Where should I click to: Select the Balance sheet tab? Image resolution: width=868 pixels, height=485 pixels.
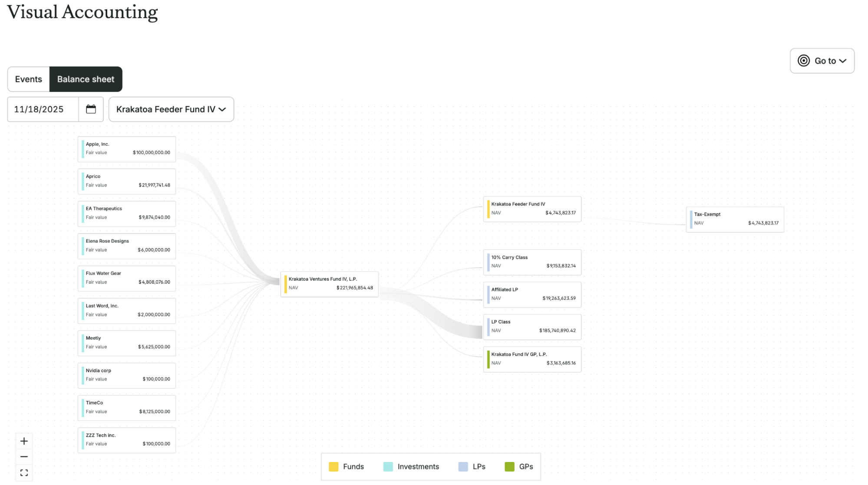(x=86, y=79)
